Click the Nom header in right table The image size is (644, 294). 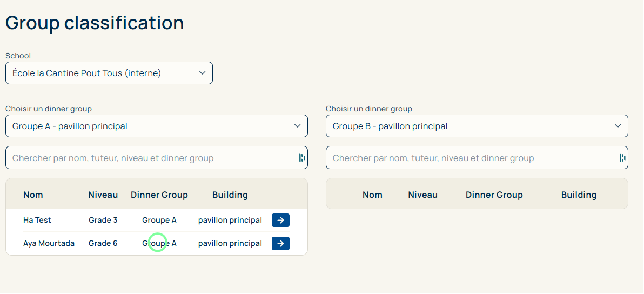coord(372,195)
